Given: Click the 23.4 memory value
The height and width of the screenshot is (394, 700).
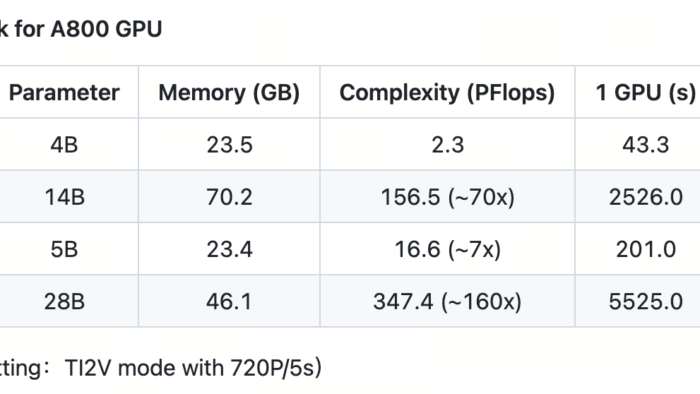Looking at the screenshot, I should pos(229,249).
